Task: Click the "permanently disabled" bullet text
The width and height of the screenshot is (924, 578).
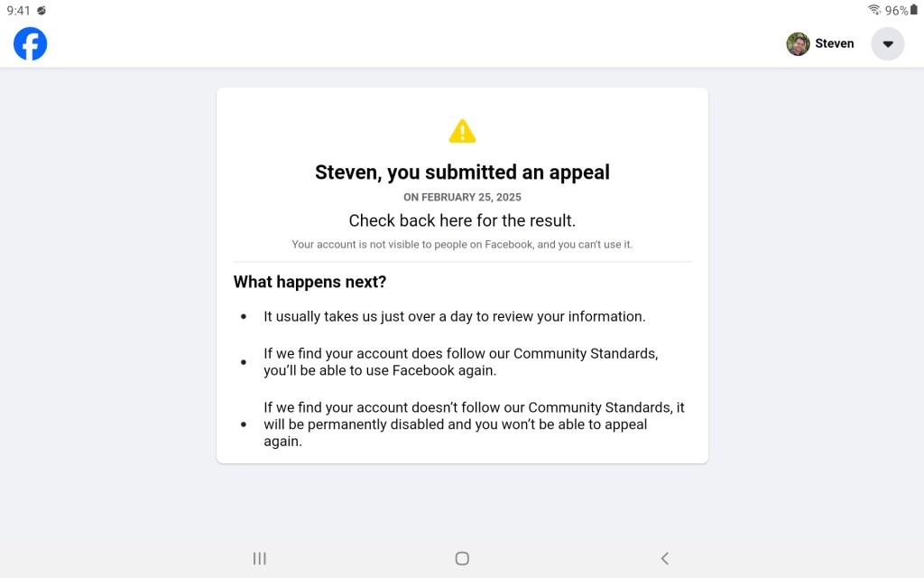Action: 473,424
